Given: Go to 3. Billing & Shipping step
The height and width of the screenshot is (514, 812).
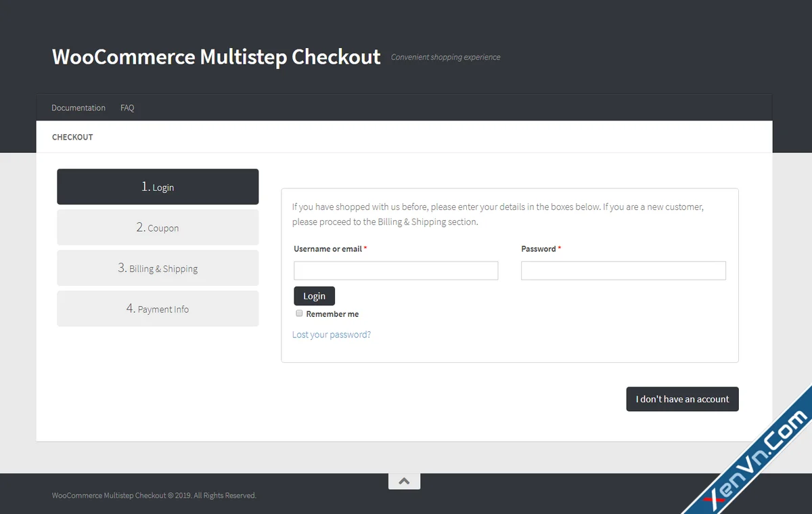Looking at the screenshot, I should pos(158,268).
